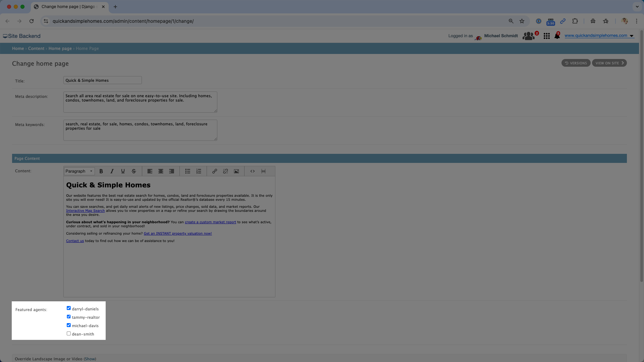Bookmark this page with star icon
Viewport: 644px width, 362px height.
522,21
